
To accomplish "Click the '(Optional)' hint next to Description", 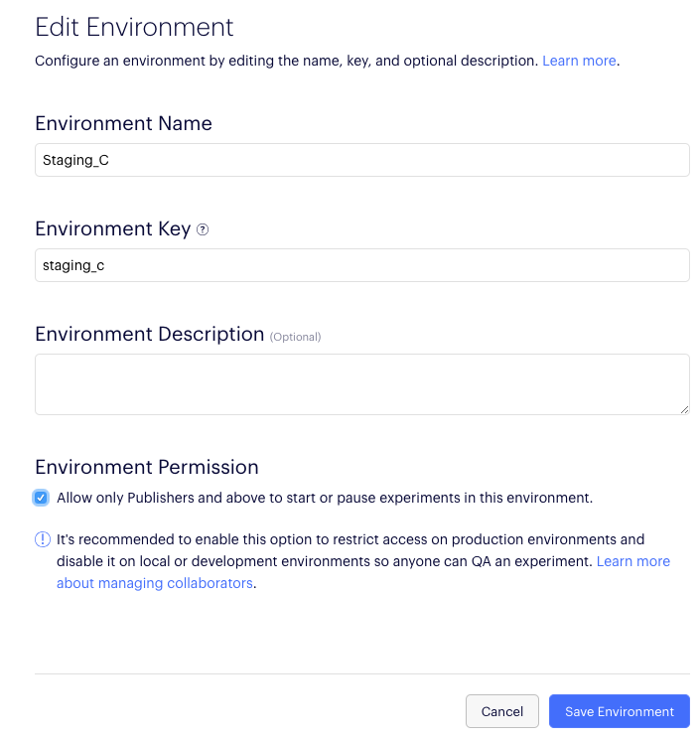I will click(x=295, y=337).
